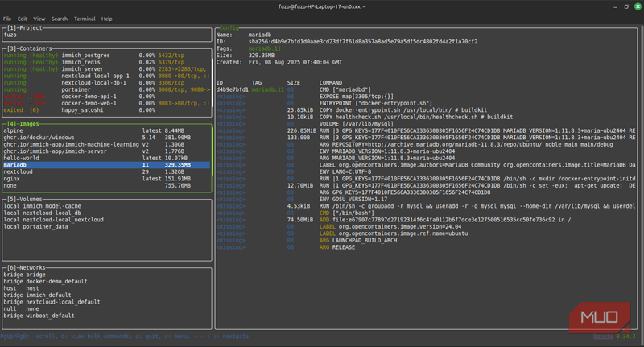Select the immich_model-cache volume

pyautogui.click(x=43, y=206)
